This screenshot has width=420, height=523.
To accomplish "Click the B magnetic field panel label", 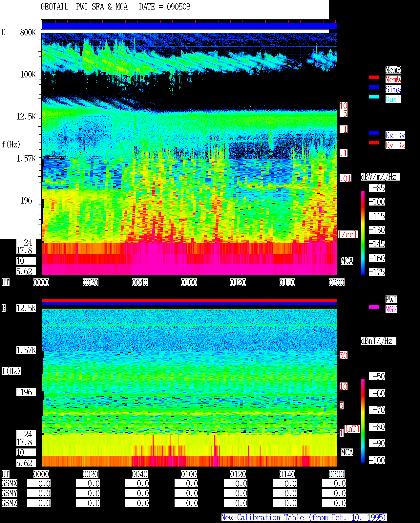I will click(x=4, y=308).
